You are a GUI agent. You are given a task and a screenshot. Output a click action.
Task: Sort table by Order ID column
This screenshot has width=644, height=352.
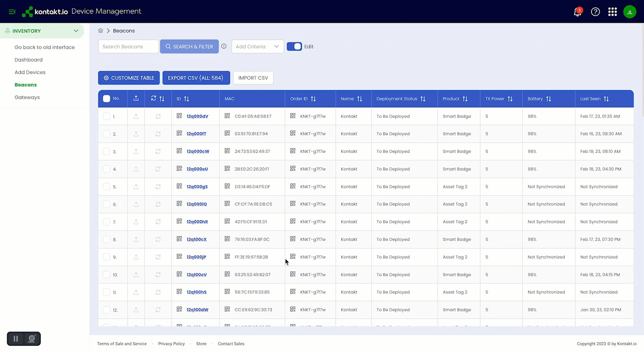click(x=313, y=99)
